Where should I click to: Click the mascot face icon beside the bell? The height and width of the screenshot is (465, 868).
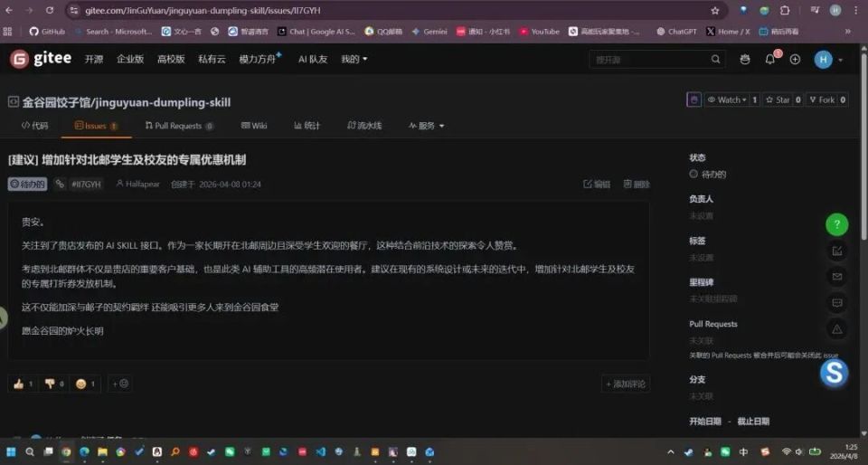[x=745, y=59]
